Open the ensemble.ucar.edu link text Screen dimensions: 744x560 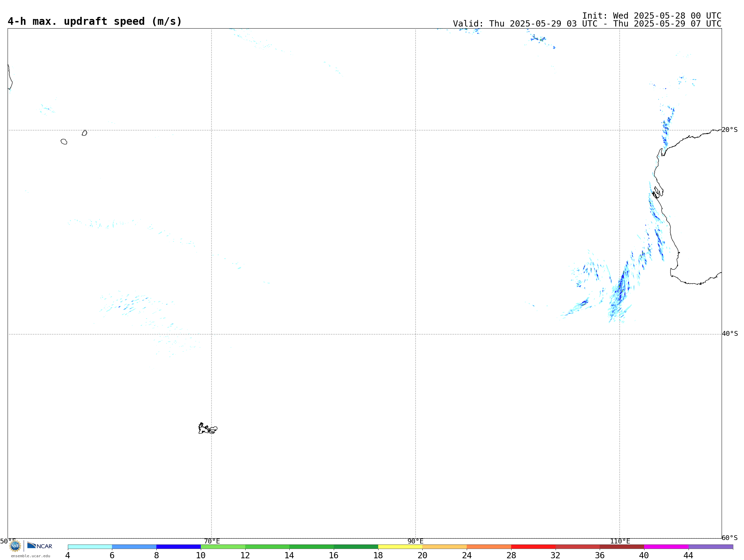coord(31,556)
